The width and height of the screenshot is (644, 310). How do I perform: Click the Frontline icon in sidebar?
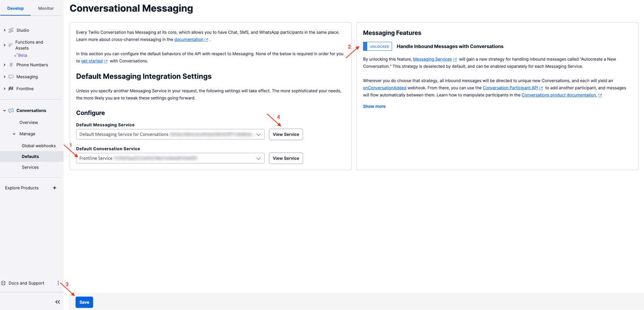(x=11, y=89)
